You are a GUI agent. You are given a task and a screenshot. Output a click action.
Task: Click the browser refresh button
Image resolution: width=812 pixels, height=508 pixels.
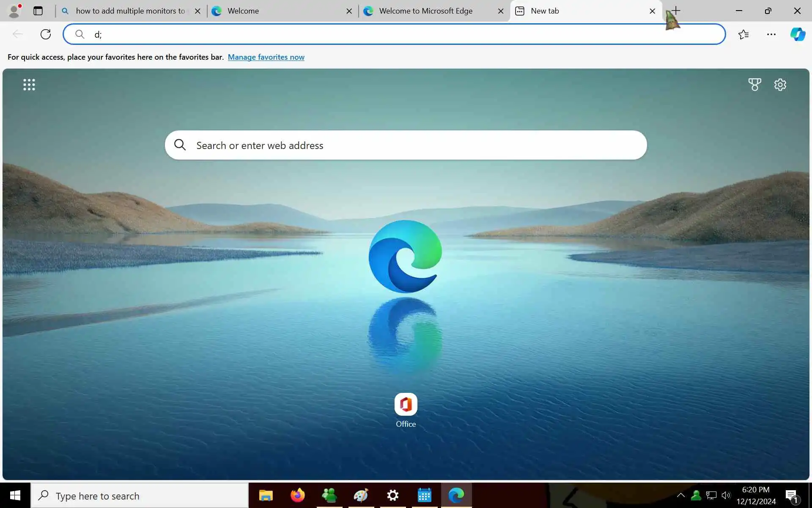(x=46, y=34)
